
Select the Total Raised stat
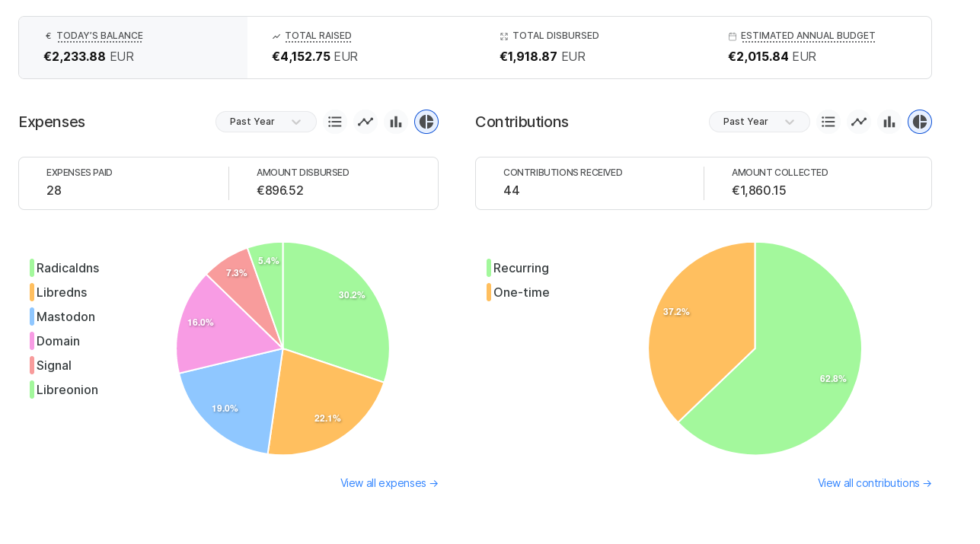(x=318, y=36)
